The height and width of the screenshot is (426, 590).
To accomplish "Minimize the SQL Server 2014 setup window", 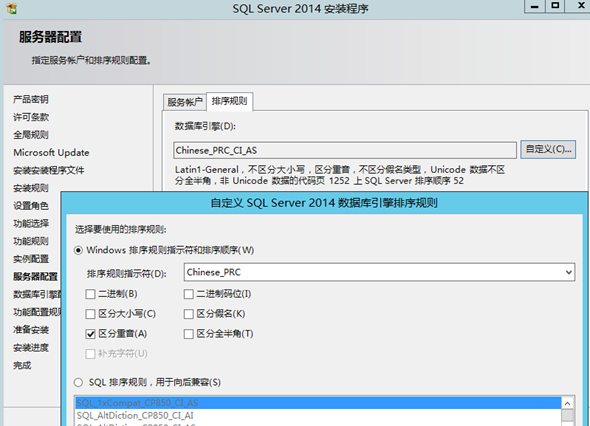I will (535, 6).
